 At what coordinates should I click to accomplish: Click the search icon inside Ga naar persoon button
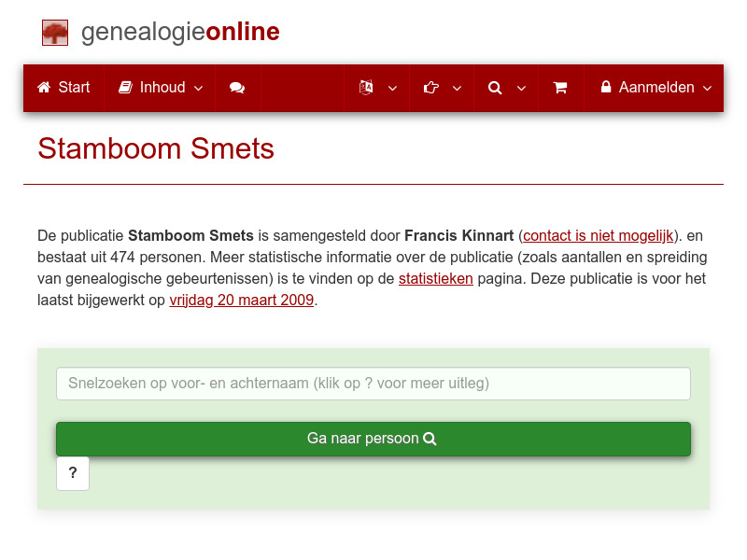click(430, 439)
